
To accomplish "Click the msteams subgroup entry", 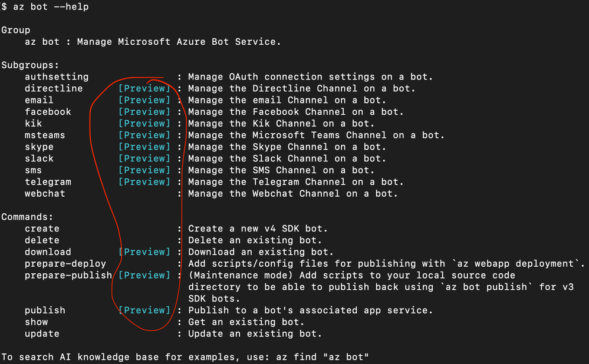I will (x=45, y=135).
